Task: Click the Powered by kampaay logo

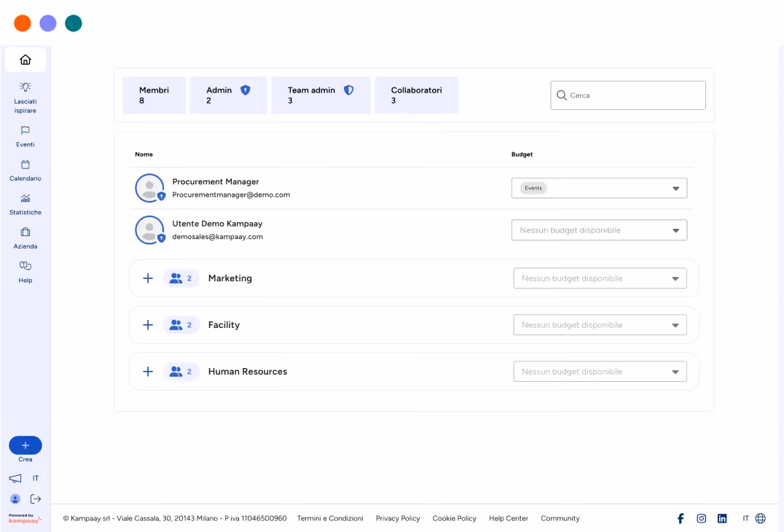Action: [25, 518]
